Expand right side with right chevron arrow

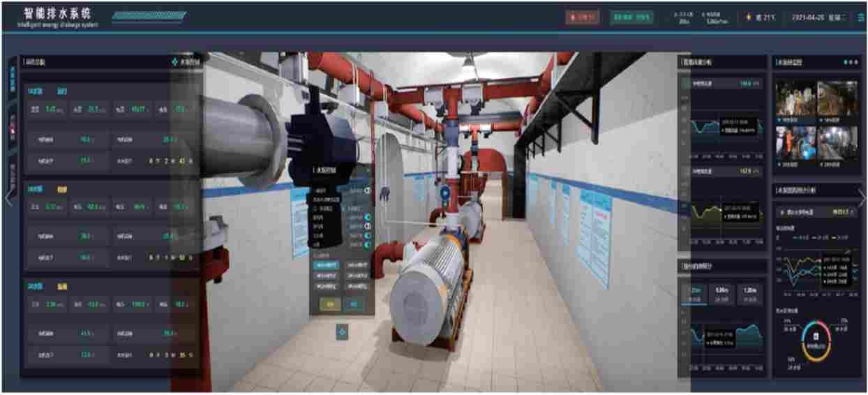point(862,198)
